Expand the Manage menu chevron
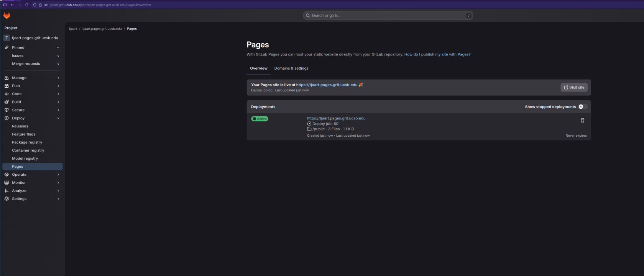Viewport: 644px width, 276px height. [58, 78]
